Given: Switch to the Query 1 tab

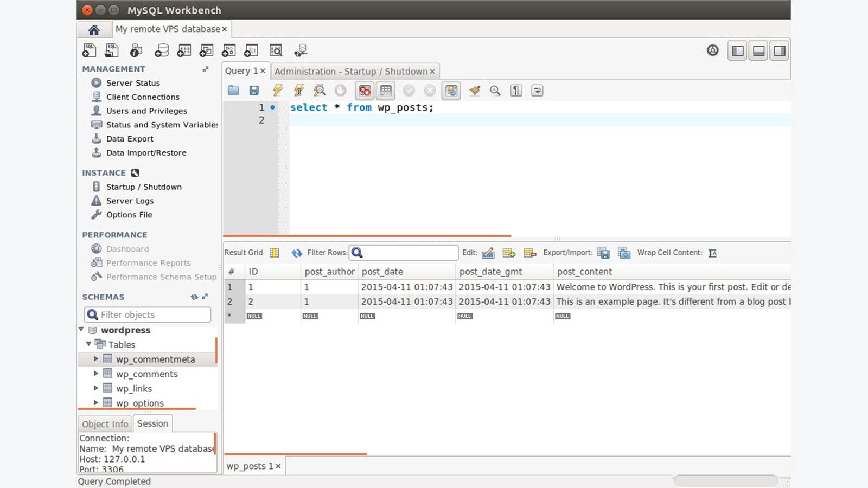Looking at the screenshot, I should coord(241,71).
